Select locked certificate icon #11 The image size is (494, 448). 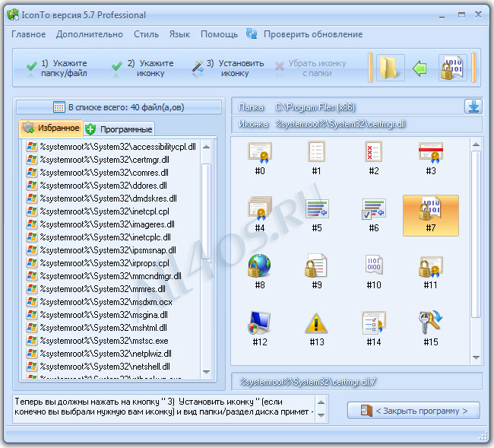click(x=431, y=272)
